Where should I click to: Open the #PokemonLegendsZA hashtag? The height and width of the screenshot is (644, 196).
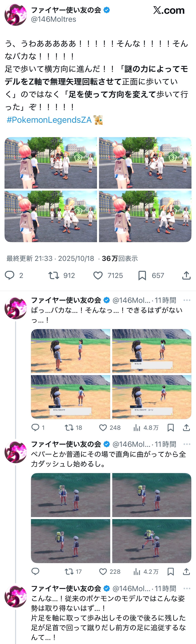[49, 120]
